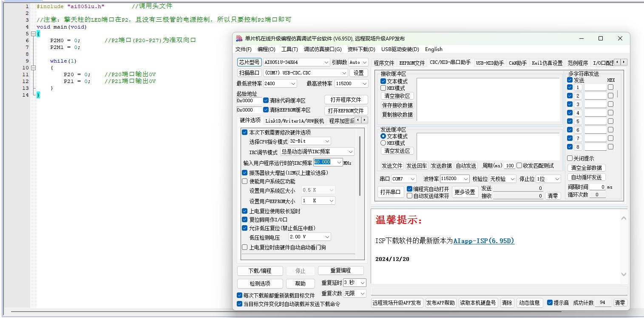Expand the 用户EEPROM大小 1 K dropdown
Viewport: 644px width, 318px height.
coord(332,201)
